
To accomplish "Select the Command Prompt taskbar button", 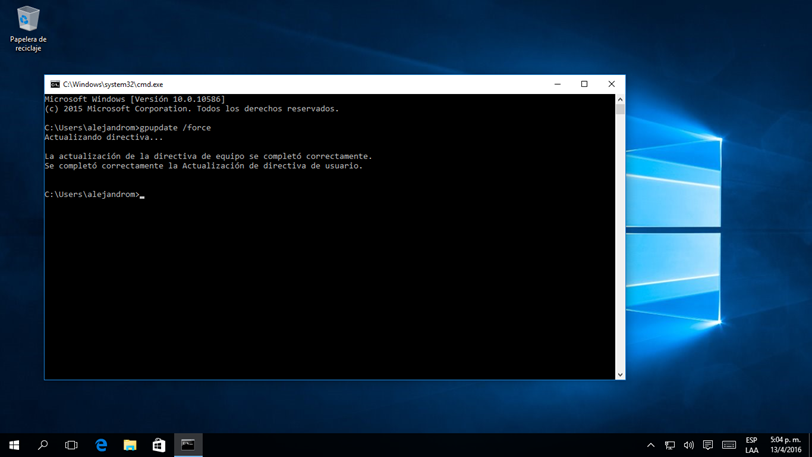I will [x=188, y=445].
